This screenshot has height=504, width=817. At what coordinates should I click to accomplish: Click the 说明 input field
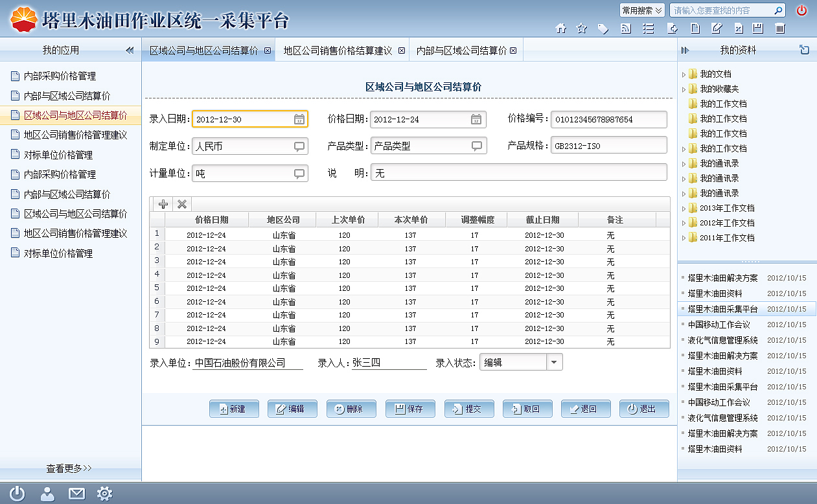519,174
